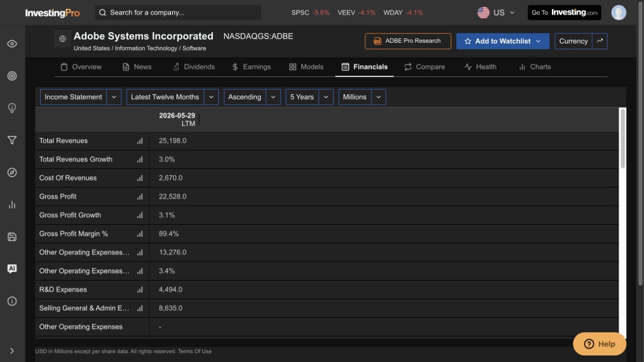Open the lightbulb ideas icon in sidebar
Viewport: 644px width, 362px height.
click(12, 108)
